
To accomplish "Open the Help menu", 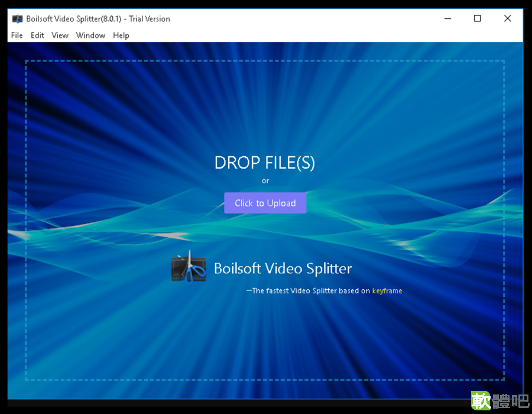I will click(121, 35).
